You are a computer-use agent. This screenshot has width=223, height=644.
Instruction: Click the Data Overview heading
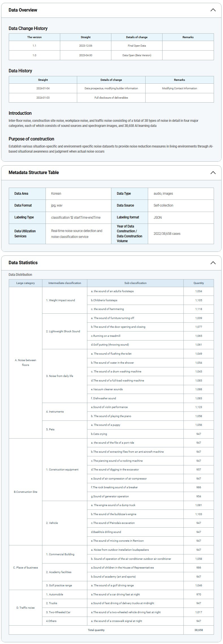click(x=23, y=10)
